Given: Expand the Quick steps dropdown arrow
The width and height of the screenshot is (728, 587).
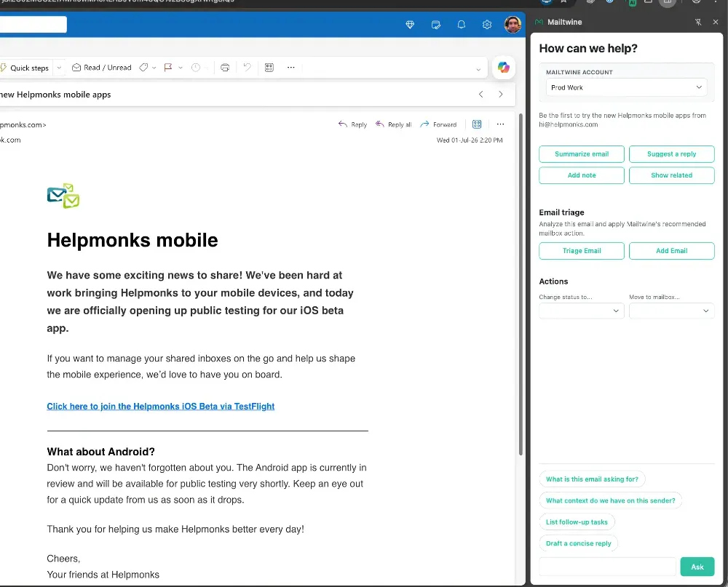Looking at the screenshot, I should 59,68.
